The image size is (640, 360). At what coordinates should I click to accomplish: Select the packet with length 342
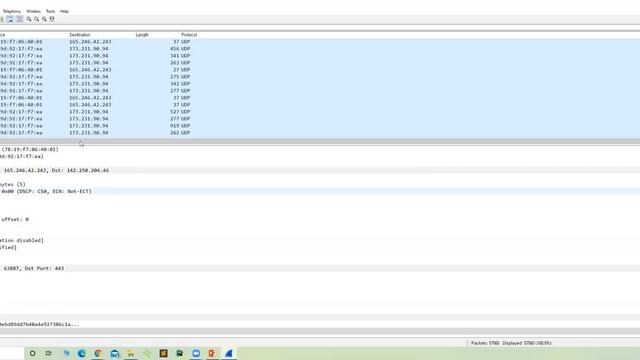[320, 84]
